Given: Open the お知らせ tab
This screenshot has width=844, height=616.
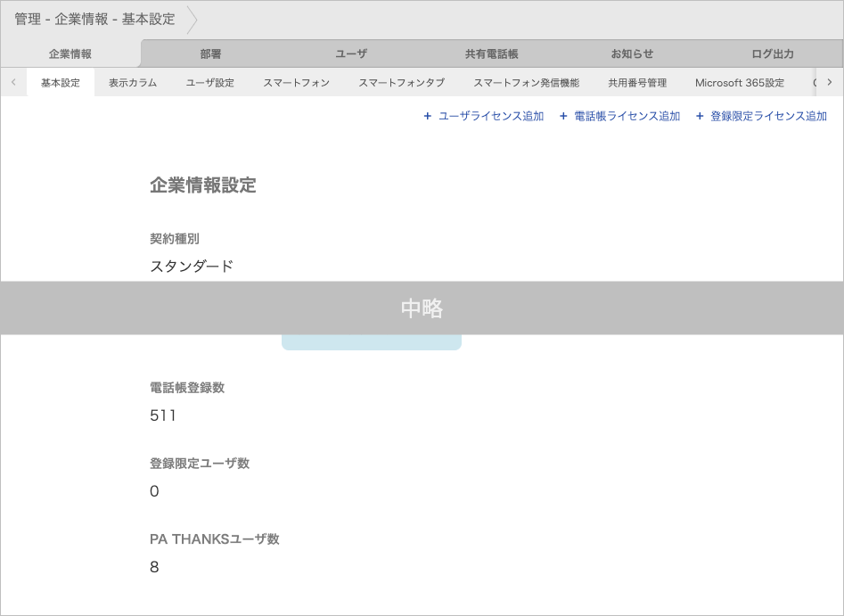Looking at the screenshot, I should [632, 53].
